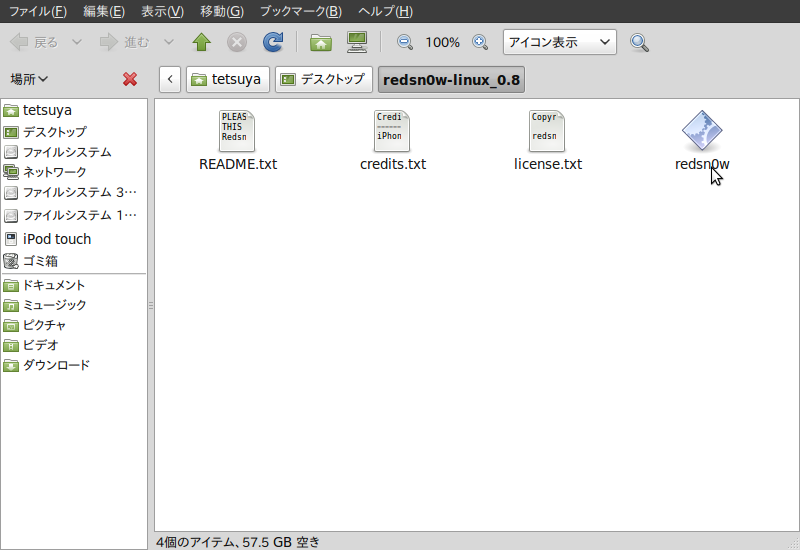
Task: Click the stop loading icon
Action: click(x=237, y=42)
